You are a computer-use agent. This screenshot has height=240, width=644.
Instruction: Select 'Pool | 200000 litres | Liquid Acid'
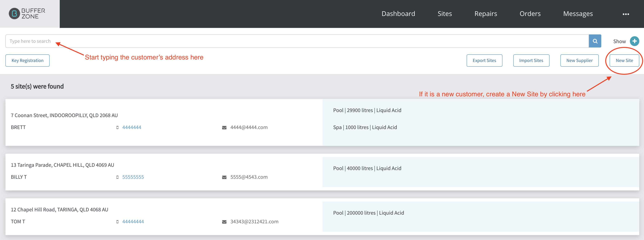[x=369, y=213]
